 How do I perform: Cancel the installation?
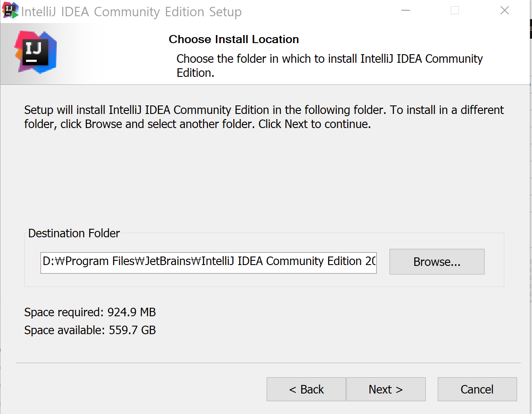(x=477, y=389)
